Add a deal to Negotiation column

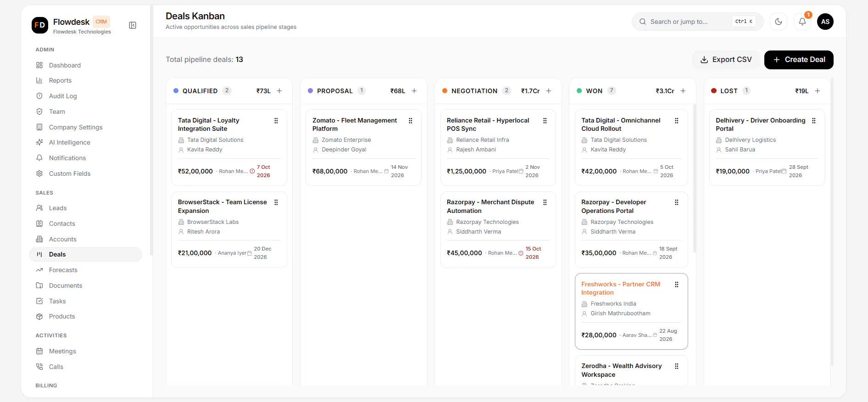pyautogui.click(x=549, y=91)
